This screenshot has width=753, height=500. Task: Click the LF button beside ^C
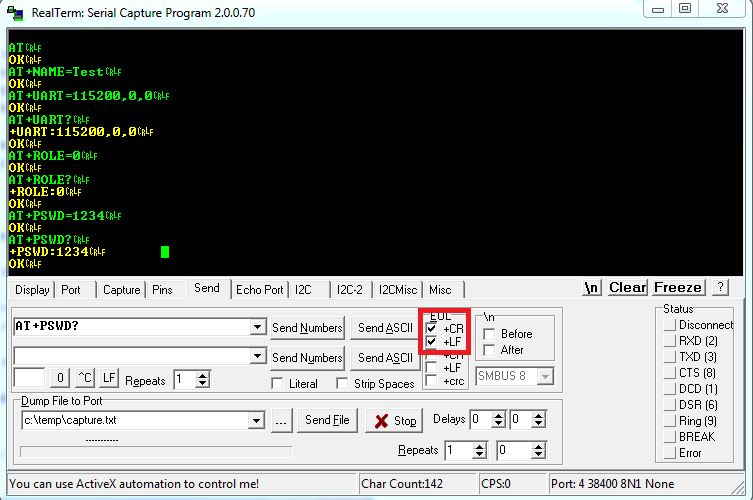coord(109,378)
